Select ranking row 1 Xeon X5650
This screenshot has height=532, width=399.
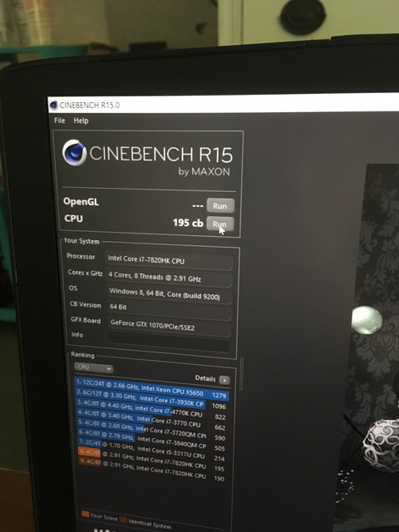pyautogui.click(x=151, y=389)
